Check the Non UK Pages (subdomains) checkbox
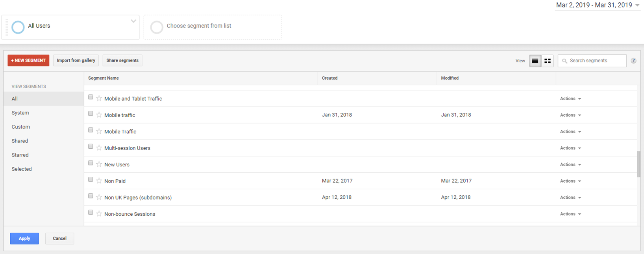The width and height of the screenshot is (644, 254). 91,196
